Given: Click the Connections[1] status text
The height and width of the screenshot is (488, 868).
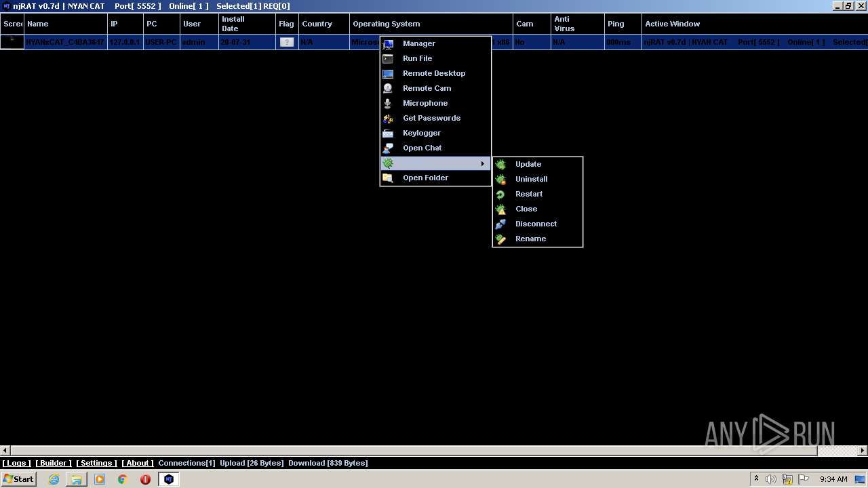Looking at the screenshot, I should 186,463.
